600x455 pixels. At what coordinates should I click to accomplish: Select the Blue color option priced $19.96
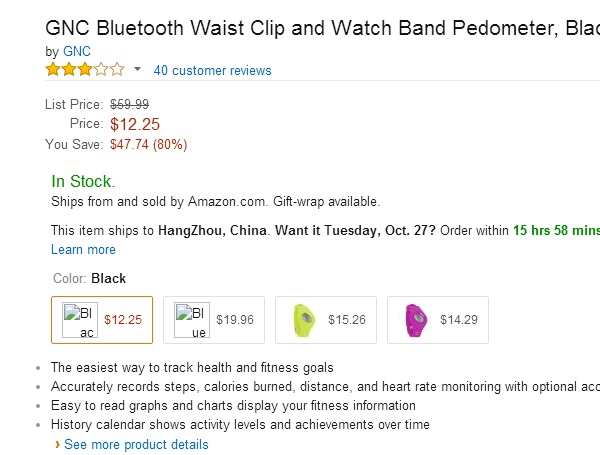click(214, 320)
